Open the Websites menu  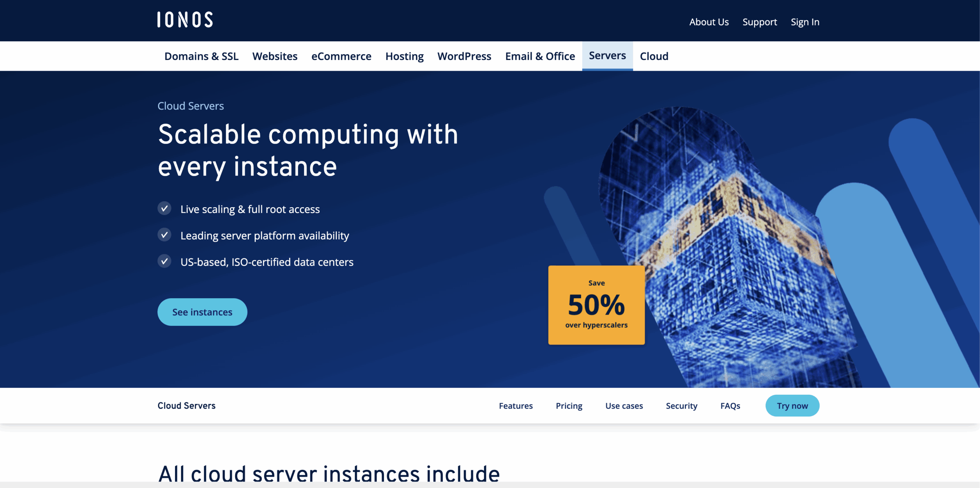click(x=275, y=56)
